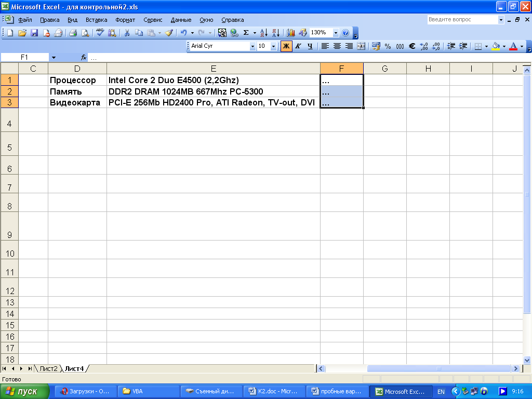The height and width of the screenshot is (399, 532).
Task: Select the Лист4 sheet tab
Action: coord(74,368)
